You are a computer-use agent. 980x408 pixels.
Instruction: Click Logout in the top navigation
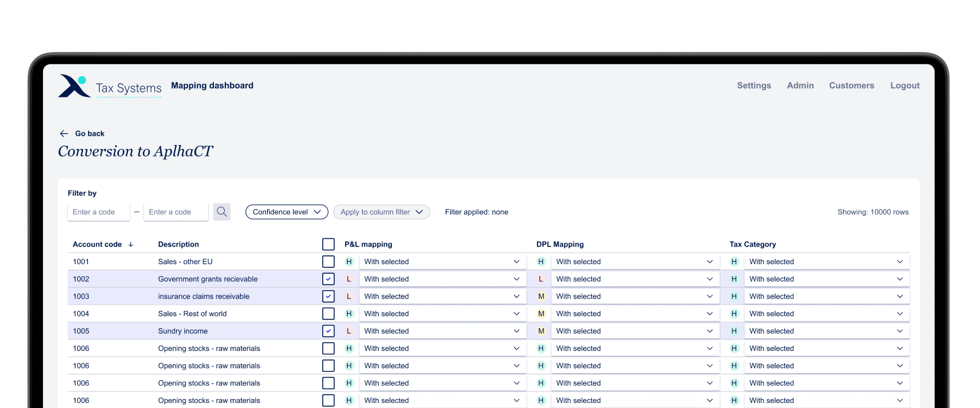tap(905, 86)
